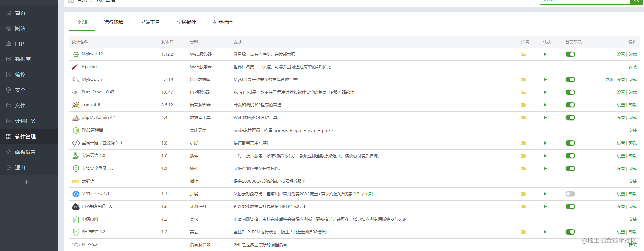Switch to the 付费插件 tab
Image resolution: width=644 pixels, height=251 pixels.
click(223, 22)
